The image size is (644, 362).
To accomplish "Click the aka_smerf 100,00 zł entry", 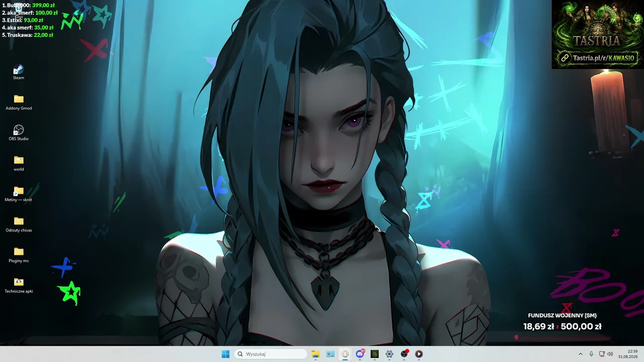I will [30, 13].
